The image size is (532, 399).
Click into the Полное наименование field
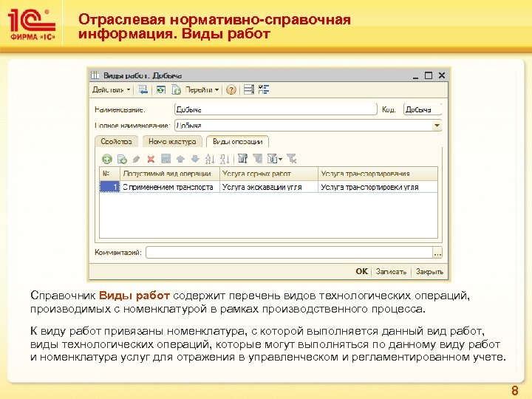(304, 125)
